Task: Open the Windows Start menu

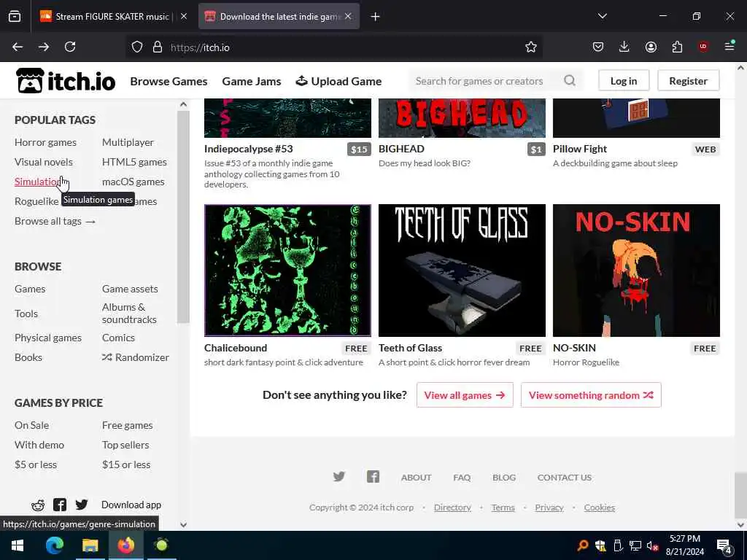Action: coord(18,545)
